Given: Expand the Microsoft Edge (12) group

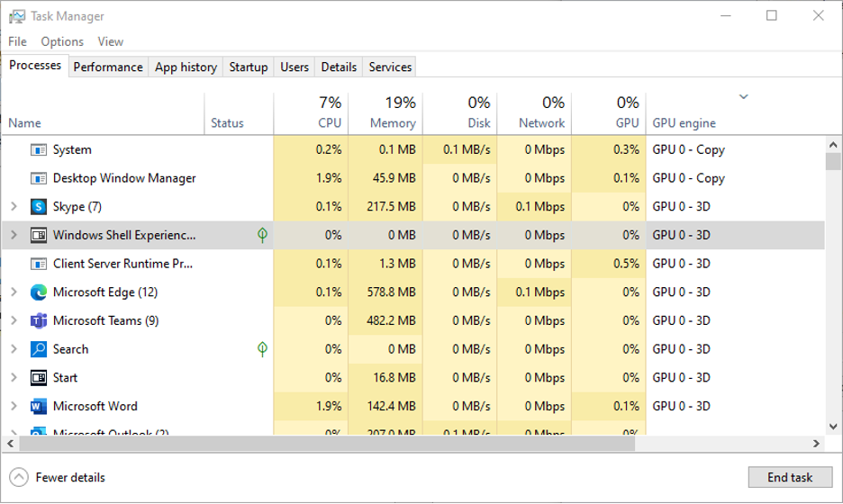Looking at the screenshot, I should coord(14,292).
